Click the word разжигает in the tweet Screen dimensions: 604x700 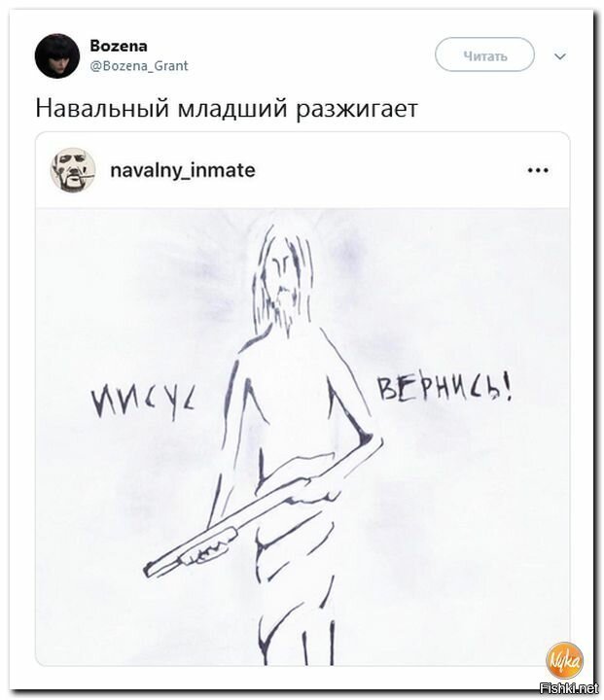click(x=357, y=109)
